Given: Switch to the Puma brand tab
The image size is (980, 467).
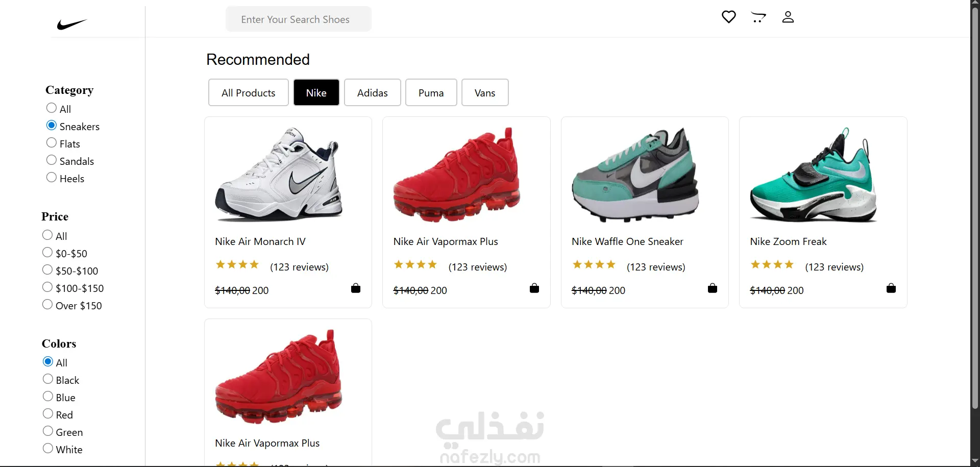Looking at the screenshot, I should click(431, 92).
